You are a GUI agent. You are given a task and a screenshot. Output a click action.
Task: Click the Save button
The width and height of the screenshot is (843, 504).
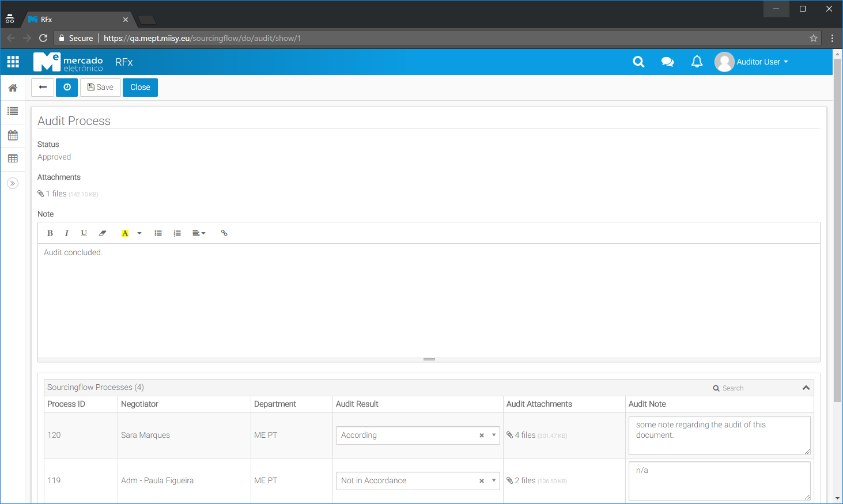pos(100,88)
